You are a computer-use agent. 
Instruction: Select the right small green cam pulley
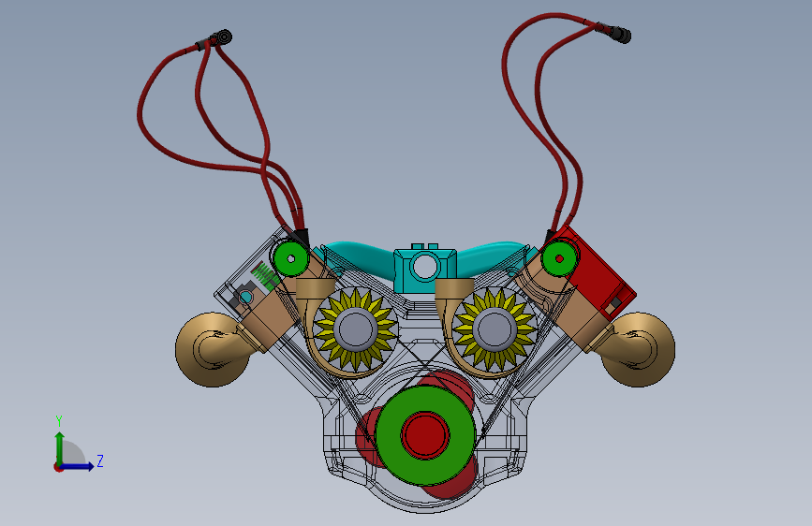click(x=559, y=257)
